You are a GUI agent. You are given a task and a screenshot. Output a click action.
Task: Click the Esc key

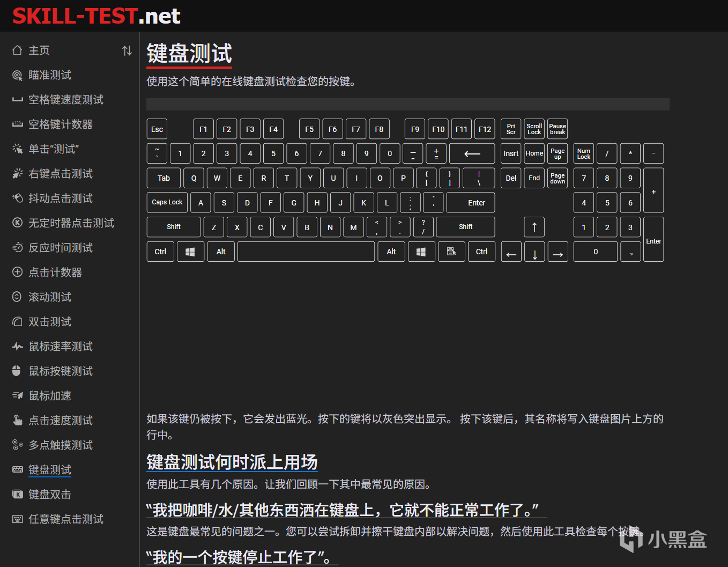click(x=157, y=129)
